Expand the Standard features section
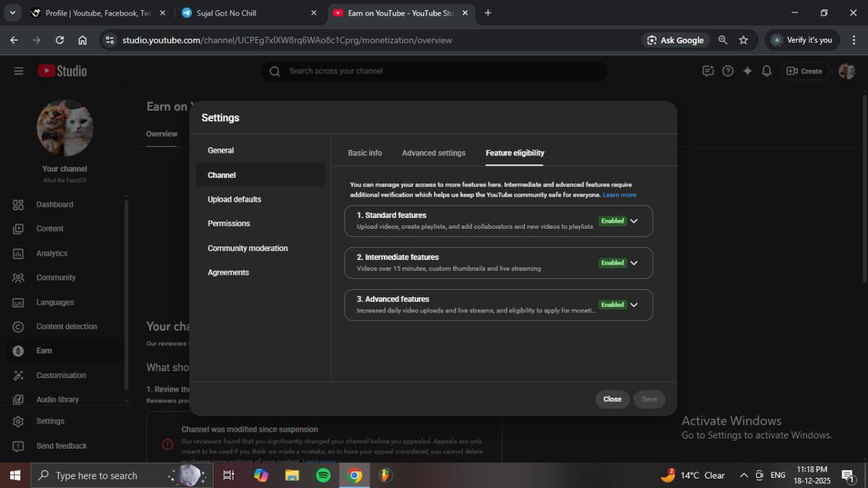Screen dimensions: 868x488 pos(634,221)
